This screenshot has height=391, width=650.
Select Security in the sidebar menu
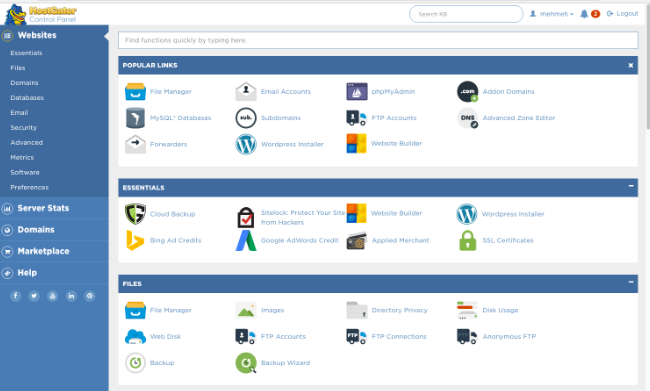(x=24, y=128)
